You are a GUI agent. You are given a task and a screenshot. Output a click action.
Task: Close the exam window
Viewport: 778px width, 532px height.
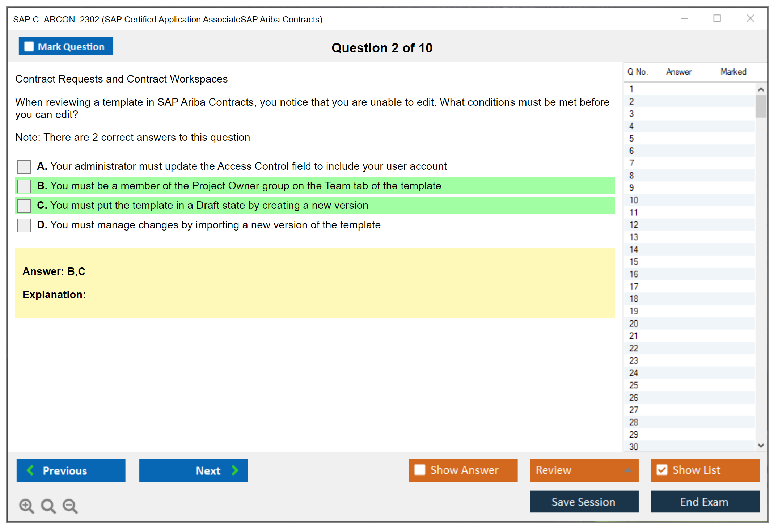(750, 18)
